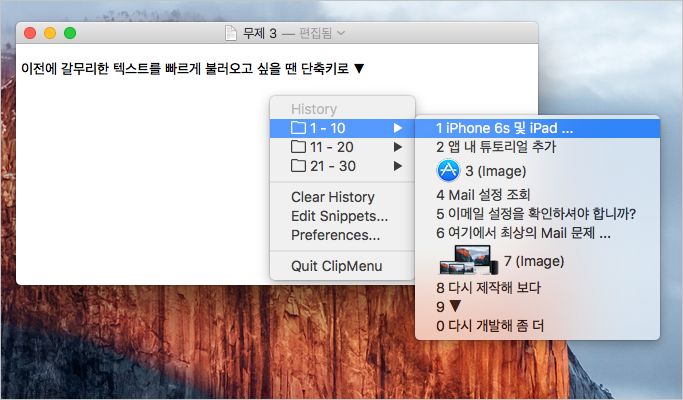Click the document proxy icon in title bar
Viewport: 683px width, 400px height.
point(231,33)
